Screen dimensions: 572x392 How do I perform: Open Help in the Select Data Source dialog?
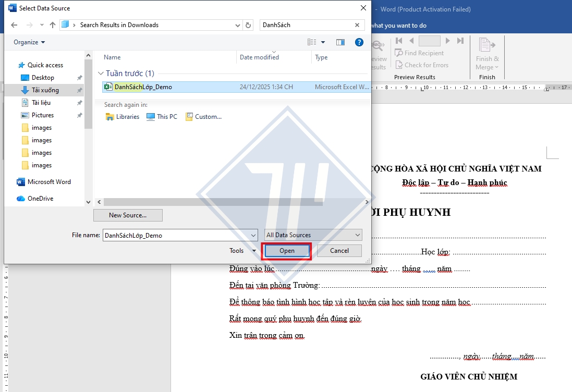(x=359, y=42)
